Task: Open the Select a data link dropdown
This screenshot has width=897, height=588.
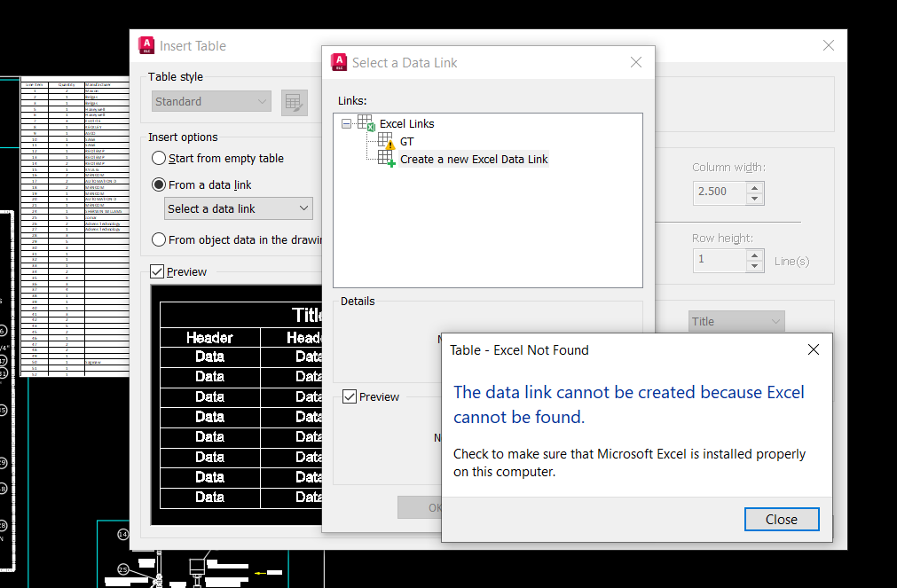Action: (239, 208)
